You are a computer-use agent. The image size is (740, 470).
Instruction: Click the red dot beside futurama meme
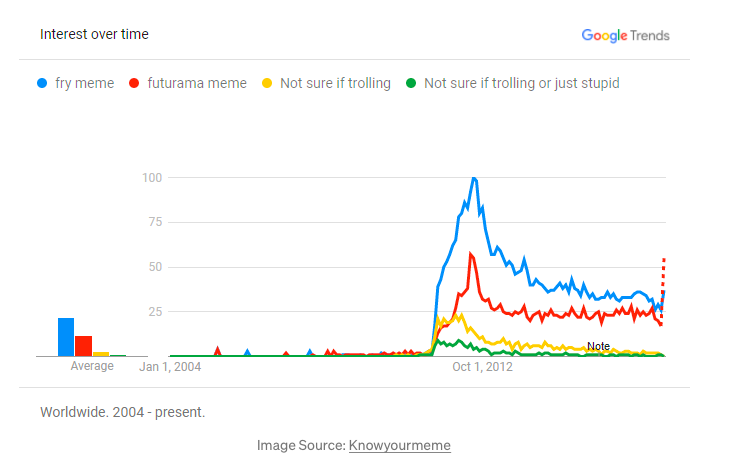134,83
